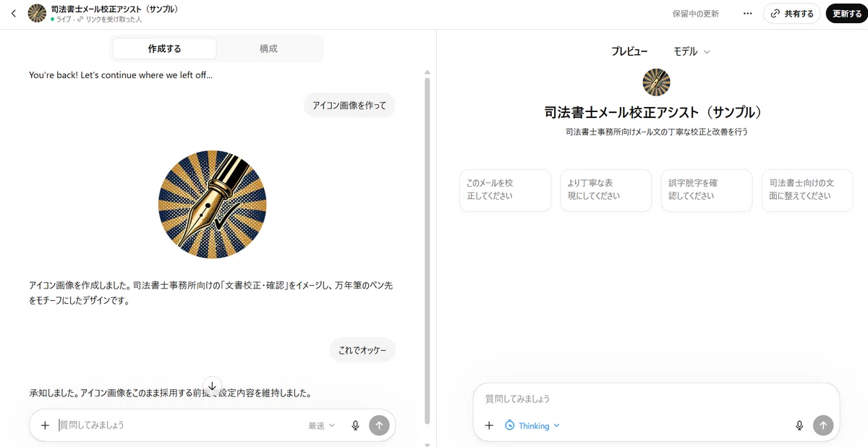Click the plus attach icon in builder chat
This screenshot has height=447, width=868.
pyautogui.click(x=45, y=425)
